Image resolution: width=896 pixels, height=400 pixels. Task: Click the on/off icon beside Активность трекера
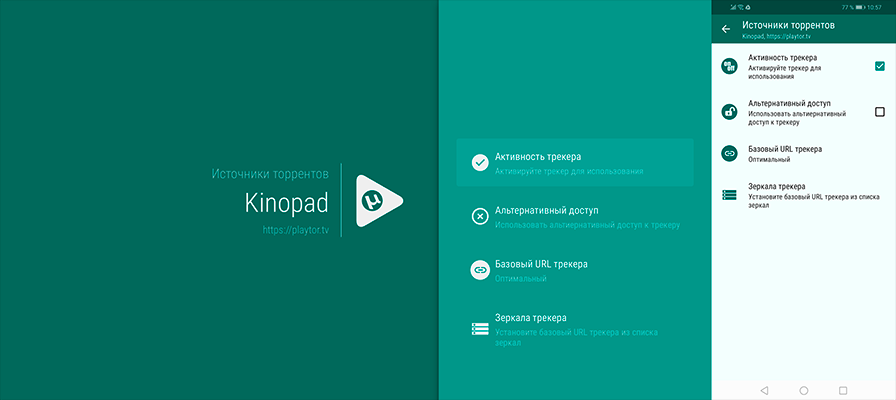[x=729, y=66]
